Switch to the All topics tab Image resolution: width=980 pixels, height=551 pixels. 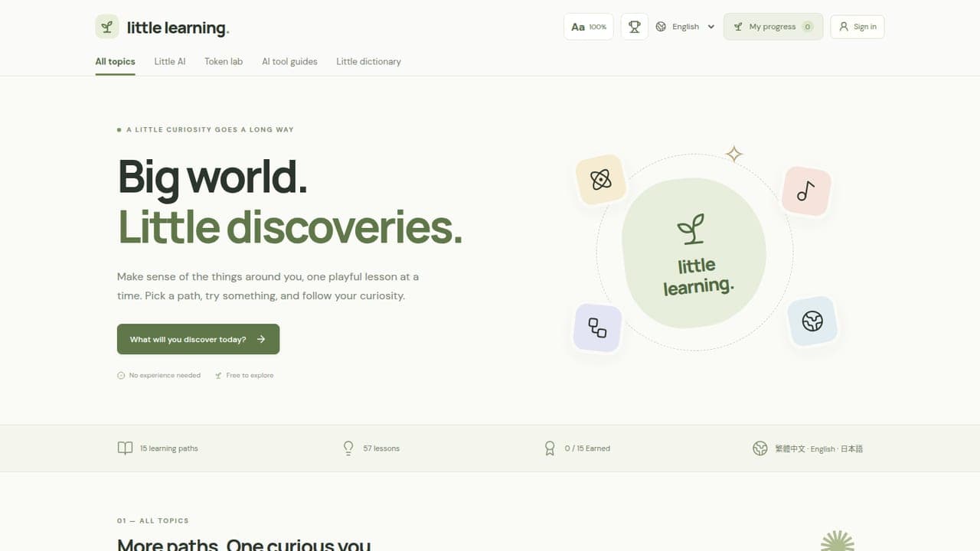115,61
